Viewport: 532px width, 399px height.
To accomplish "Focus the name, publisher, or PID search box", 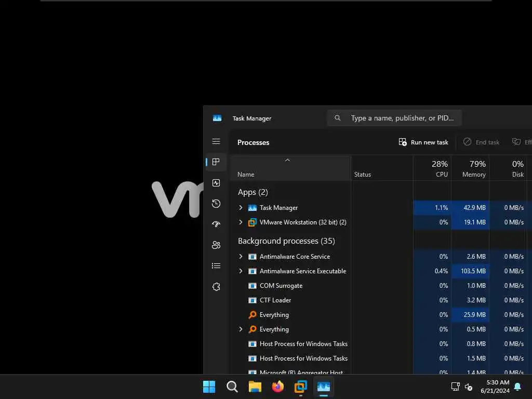I will pos(394,118).
